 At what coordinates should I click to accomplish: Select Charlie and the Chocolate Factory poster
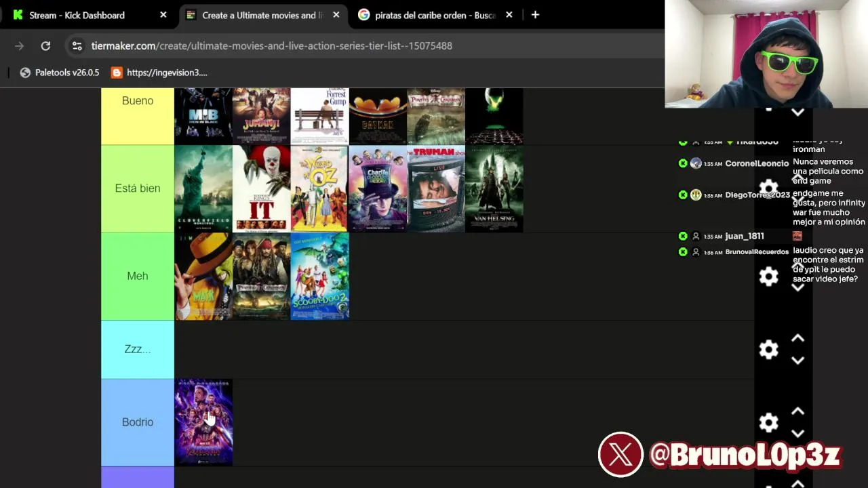tap(378, 188)
